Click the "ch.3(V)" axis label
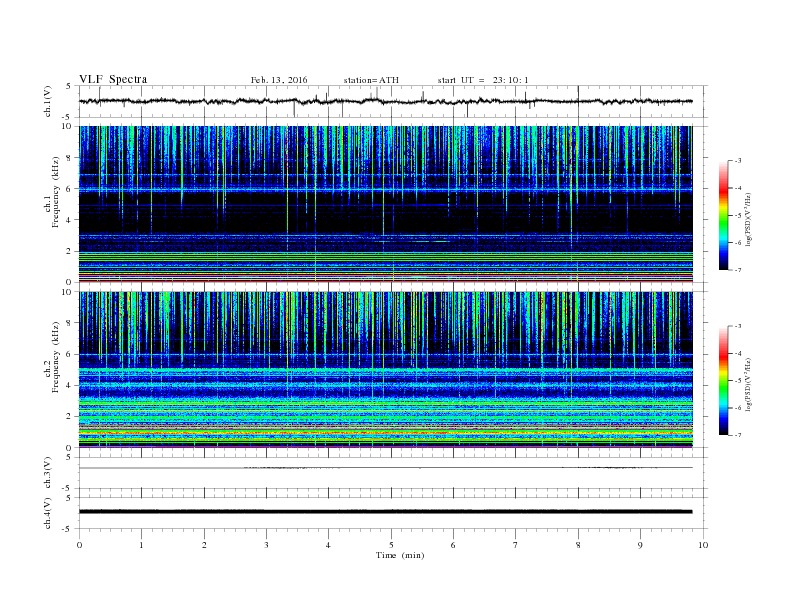792x612 pixels. [x=48, y=473]
